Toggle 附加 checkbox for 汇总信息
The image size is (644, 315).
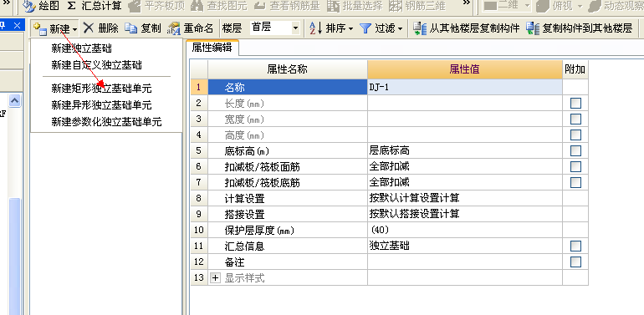pyautogui.click(x=575, y=246)
